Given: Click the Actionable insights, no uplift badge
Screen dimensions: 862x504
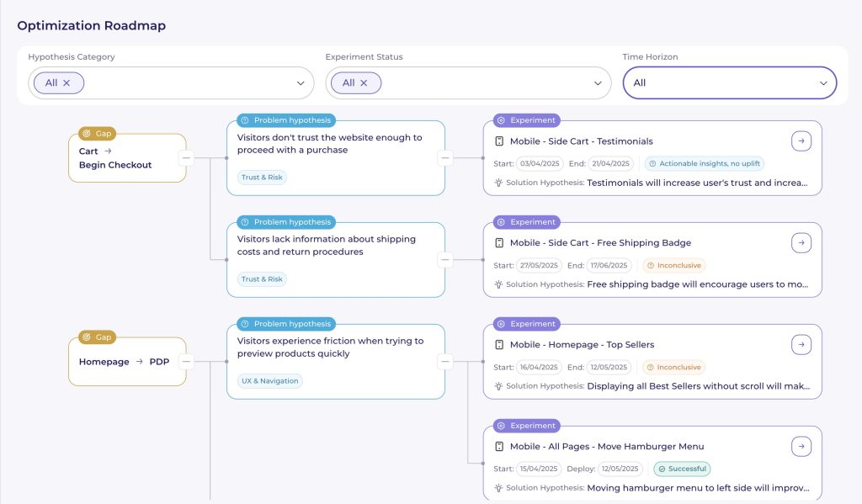Looking at the screenshot, I should pyautogui.click(x=705, y=164).
